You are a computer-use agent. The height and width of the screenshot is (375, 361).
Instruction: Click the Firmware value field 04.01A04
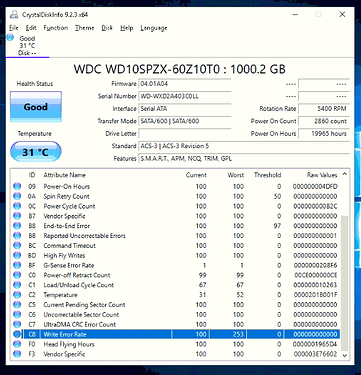point(185,84)
